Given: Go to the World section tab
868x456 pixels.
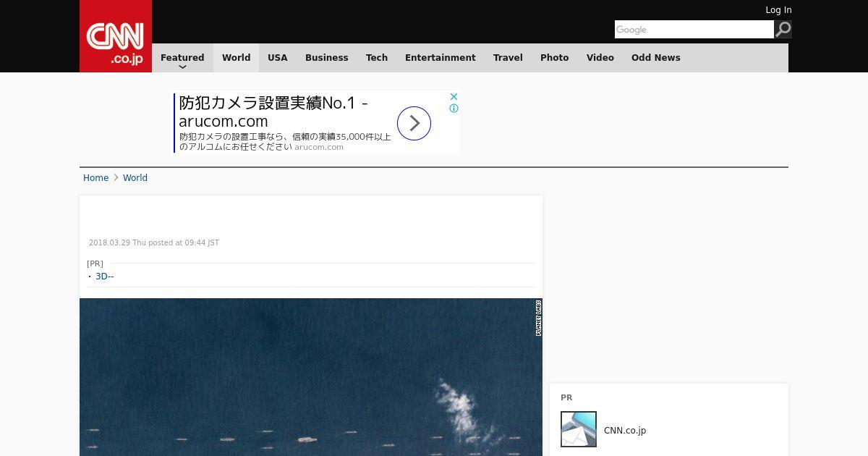Looking at the screenshot, I should click(236, 58).
